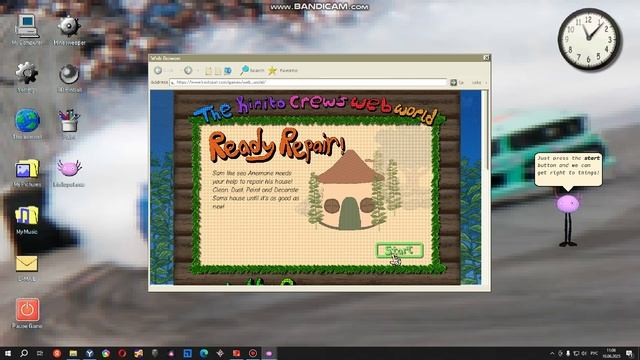
Task: Open File Explorer folder on the taskbar
Action: click(x=73, y=353)
